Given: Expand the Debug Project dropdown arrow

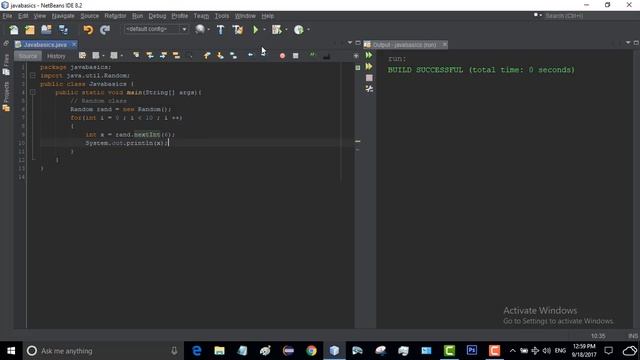Looking at the screenshot, I should pyautogui.click(x=286, y=29).
